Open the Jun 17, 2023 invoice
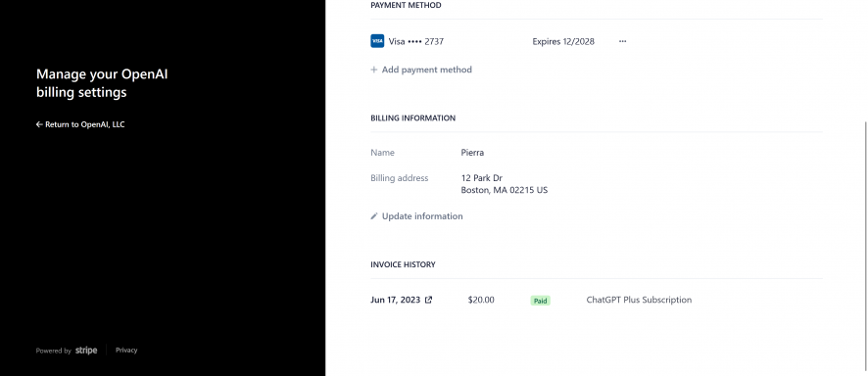 (x=395, y=300)
